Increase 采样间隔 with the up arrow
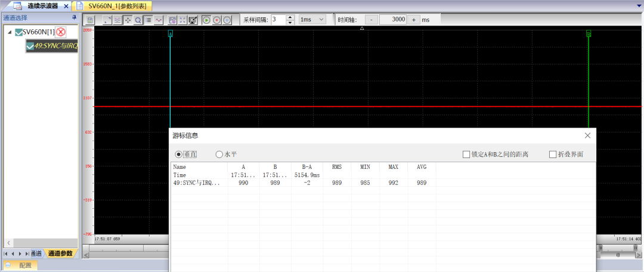Image resolution: width=644 pixels, height=272 pixels. click(290, 17)
